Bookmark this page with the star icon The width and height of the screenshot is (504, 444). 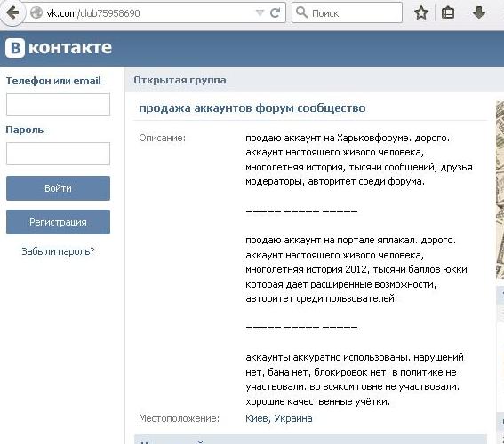coord(421,12)
